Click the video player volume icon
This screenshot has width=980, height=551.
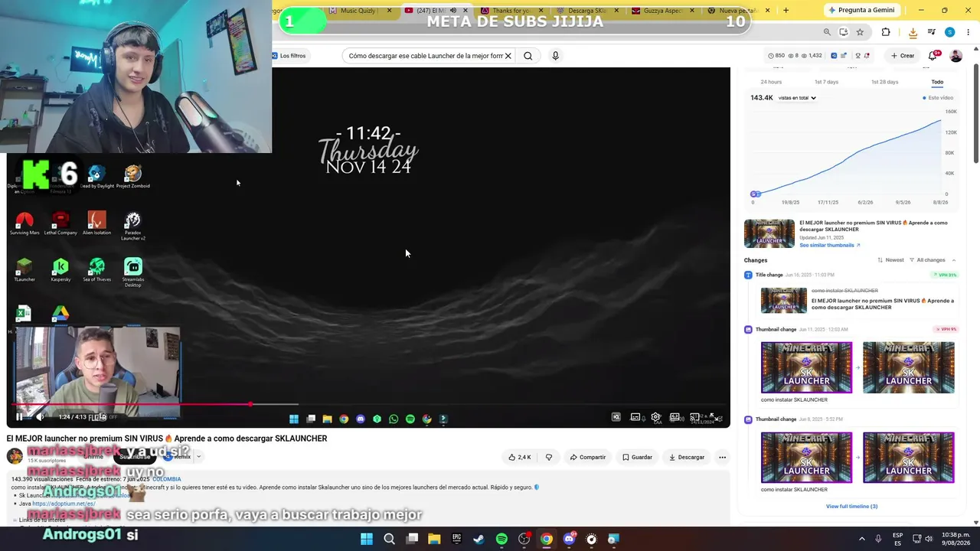click(41, 417)
